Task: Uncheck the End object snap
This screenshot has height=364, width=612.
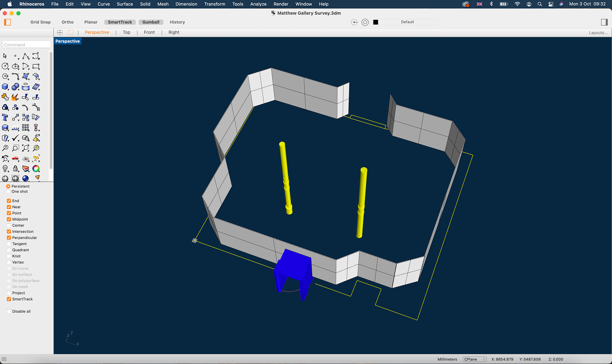Action: (9, 201)
